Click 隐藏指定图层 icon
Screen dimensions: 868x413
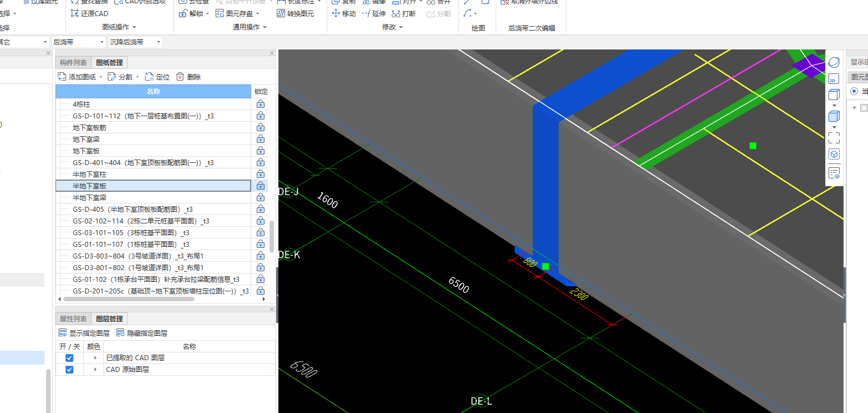[121, 333]
